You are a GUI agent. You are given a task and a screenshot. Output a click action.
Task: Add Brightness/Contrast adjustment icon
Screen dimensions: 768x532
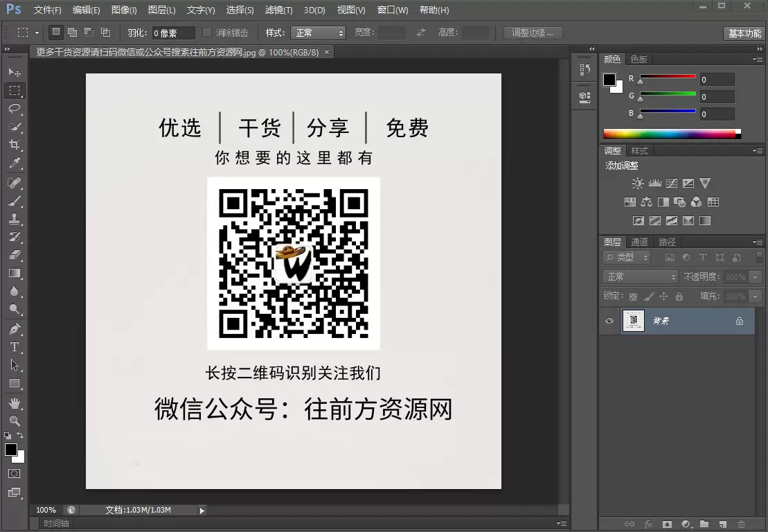coord(638,183)
